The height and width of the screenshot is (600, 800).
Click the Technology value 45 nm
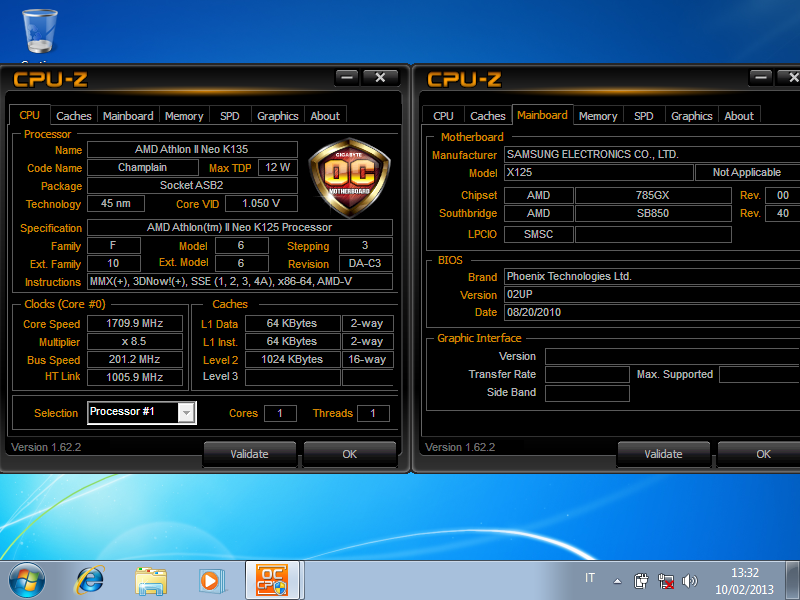tap(116, 203)
